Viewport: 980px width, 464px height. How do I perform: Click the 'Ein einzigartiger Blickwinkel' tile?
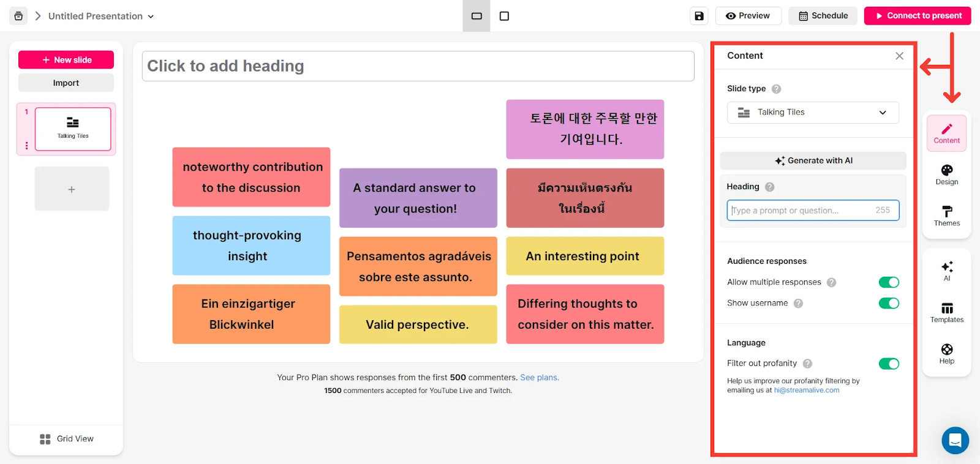[251, 314]
